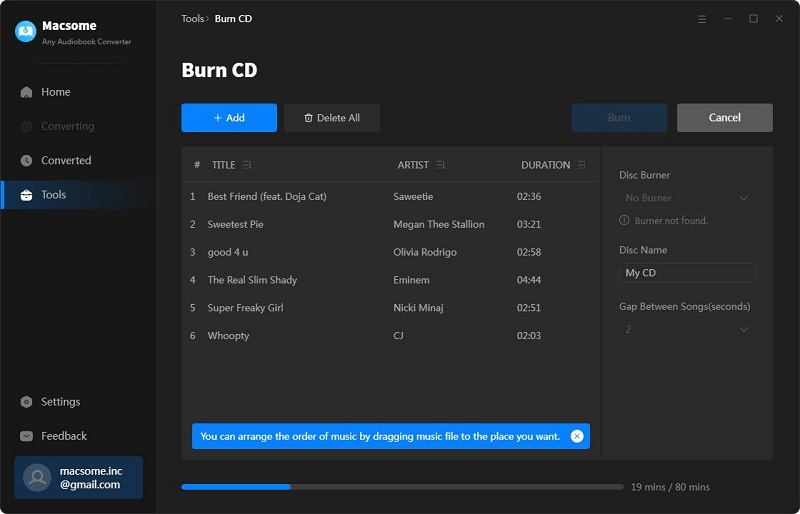The image size is (800, 514).
Task: Click the Cancel button
Action: point(724,118)
